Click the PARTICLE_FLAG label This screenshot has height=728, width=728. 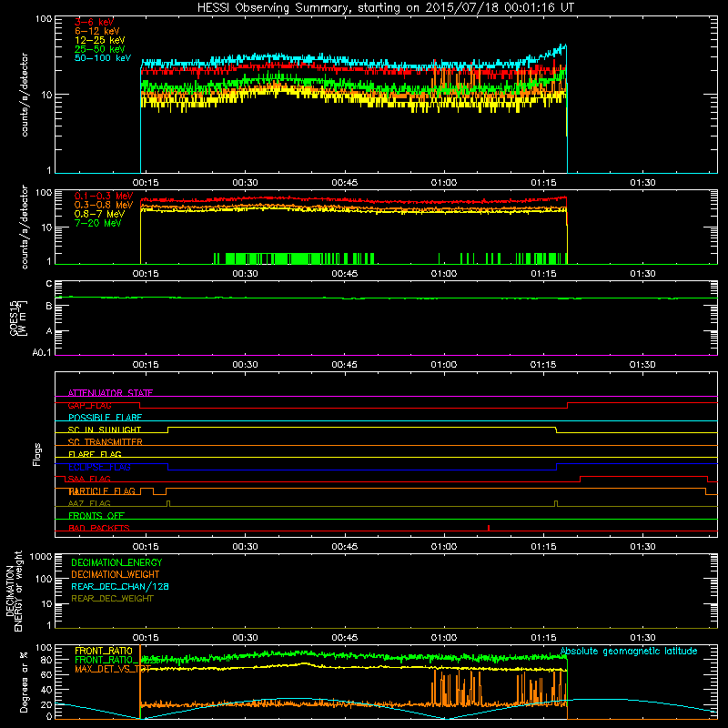102,491
